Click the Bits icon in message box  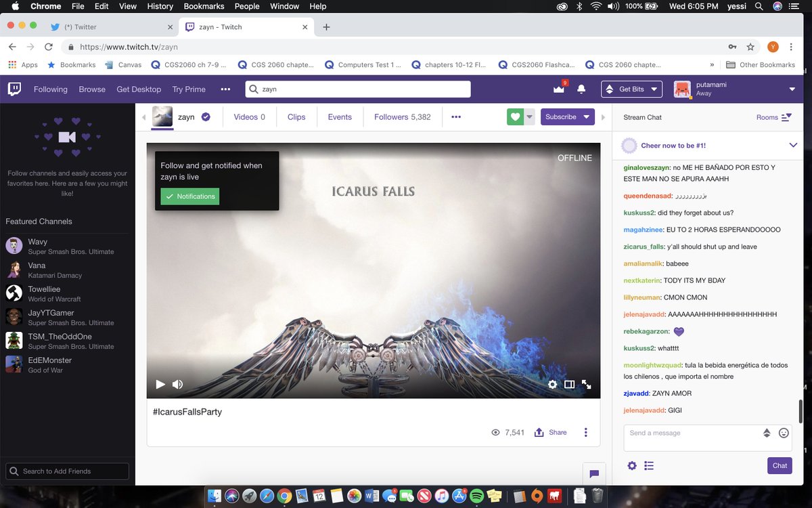(x=767, y=433)
